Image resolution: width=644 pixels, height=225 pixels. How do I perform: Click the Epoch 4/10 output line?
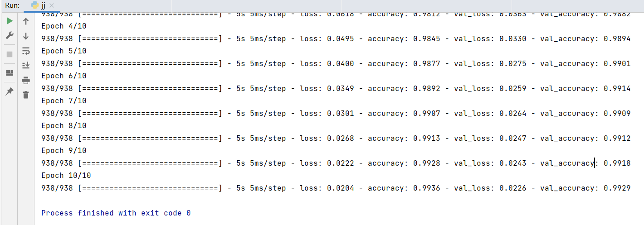(x=64, y=26)
